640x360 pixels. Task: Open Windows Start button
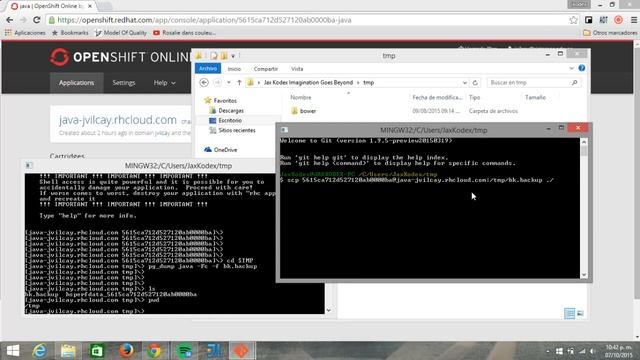click(x=13, y=351)
